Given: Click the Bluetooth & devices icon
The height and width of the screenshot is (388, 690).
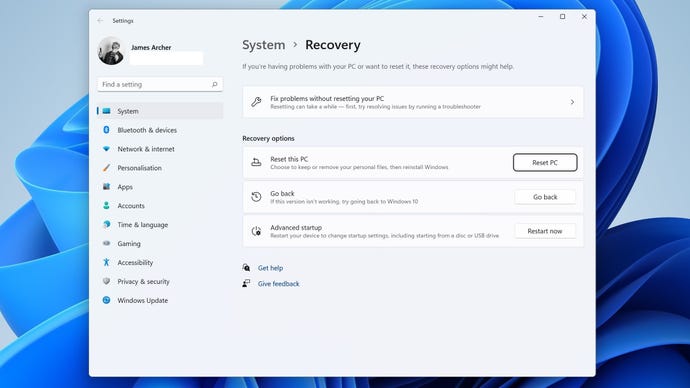Looking at the screenshot, I should point(106,130).
